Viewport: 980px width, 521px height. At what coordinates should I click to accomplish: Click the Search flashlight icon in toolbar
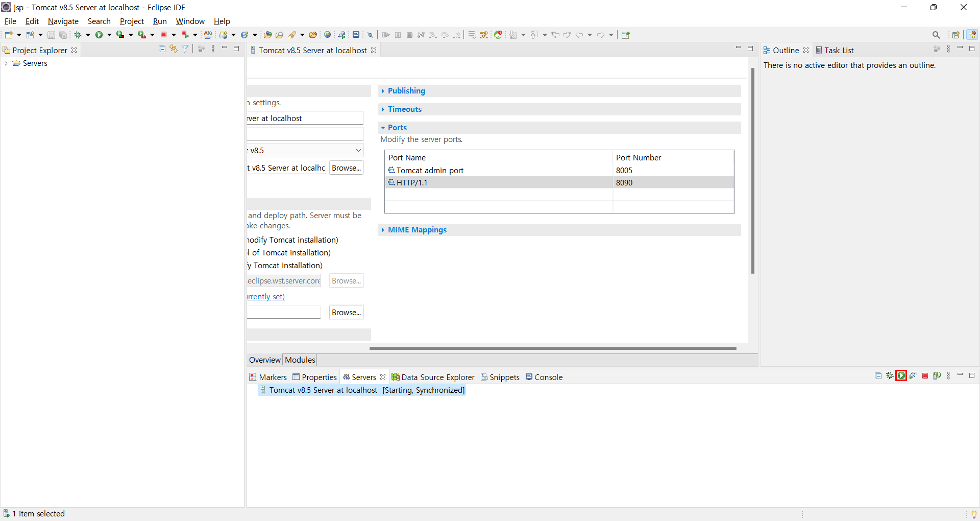[292, 35]
